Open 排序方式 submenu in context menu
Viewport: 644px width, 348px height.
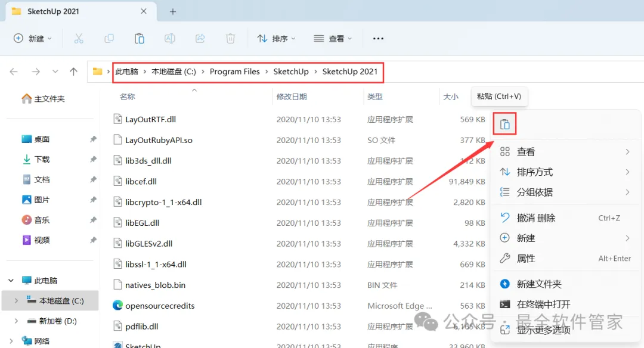565,172
